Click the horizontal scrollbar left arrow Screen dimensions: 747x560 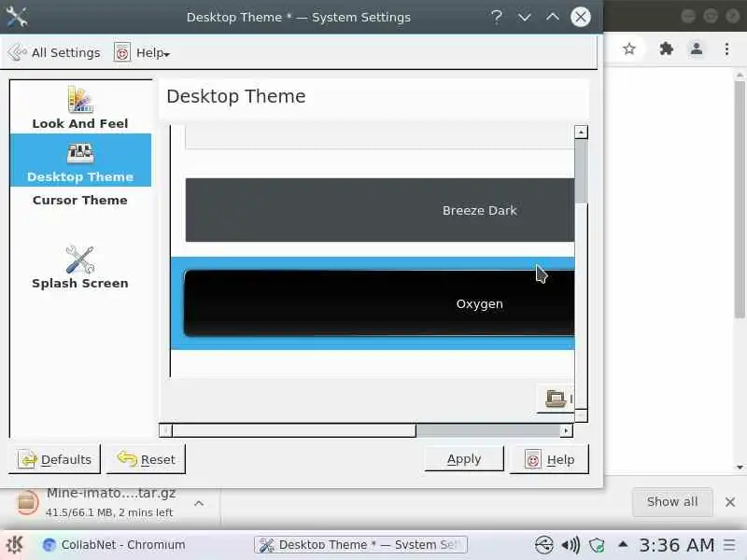click(x=165, y=430)
